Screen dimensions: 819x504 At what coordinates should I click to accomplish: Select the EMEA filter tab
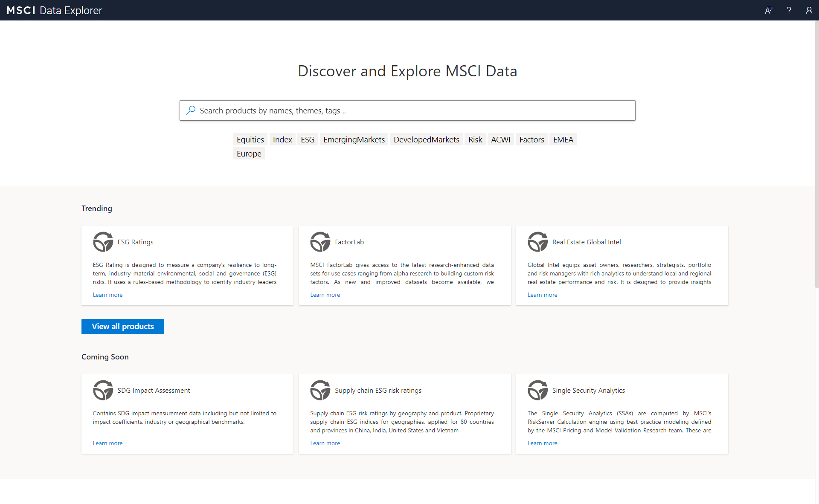coord(563,139)
